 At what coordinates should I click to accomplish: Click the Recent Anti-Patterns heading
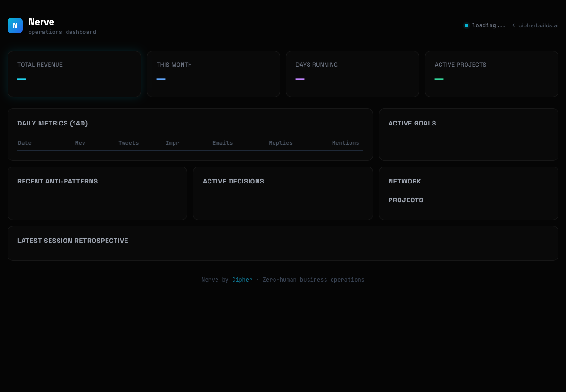58,181
